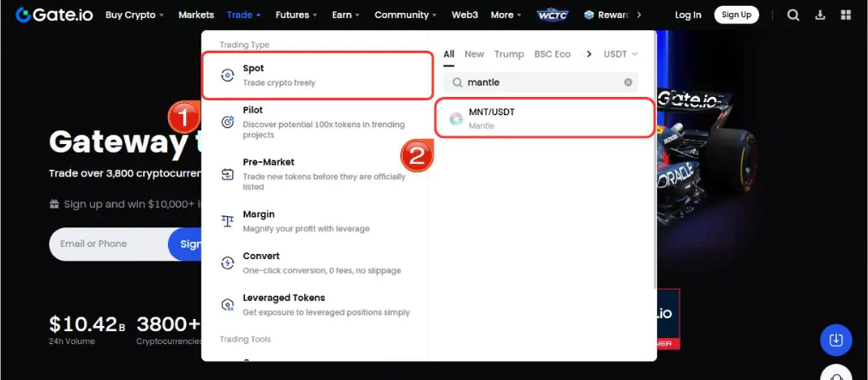Open the Markets page

point(196,15)
